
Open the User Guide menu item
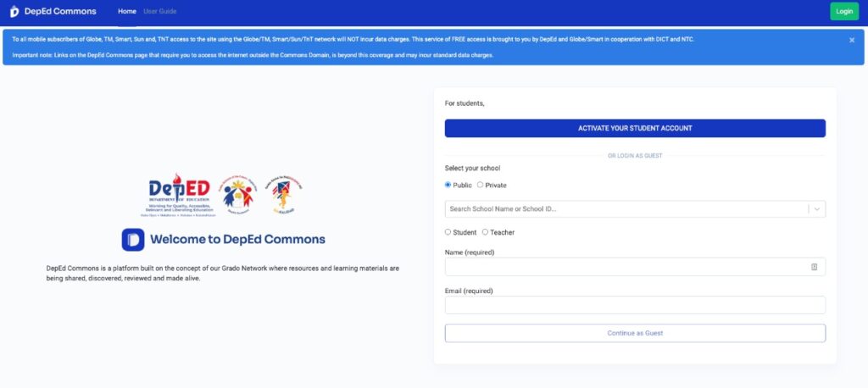pyautogui.click(x=160, y=11)
